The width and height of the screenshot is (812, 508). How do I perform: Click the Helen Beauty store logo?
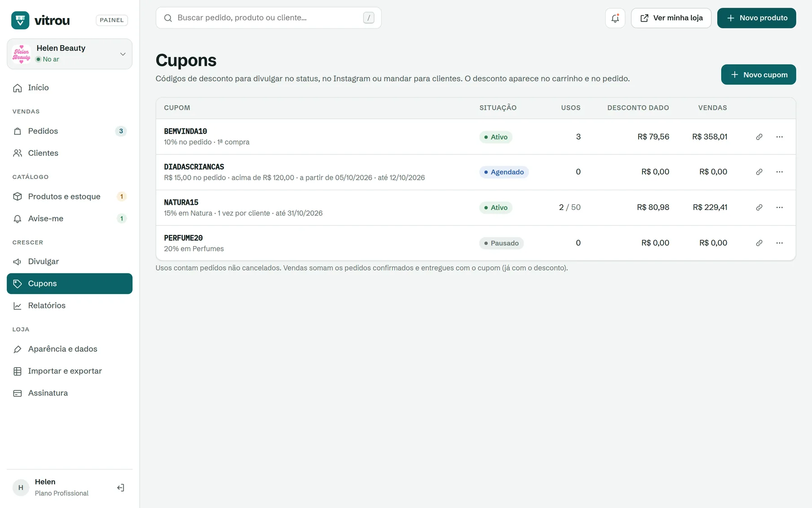pyautogui.click(x=22, y=54)
